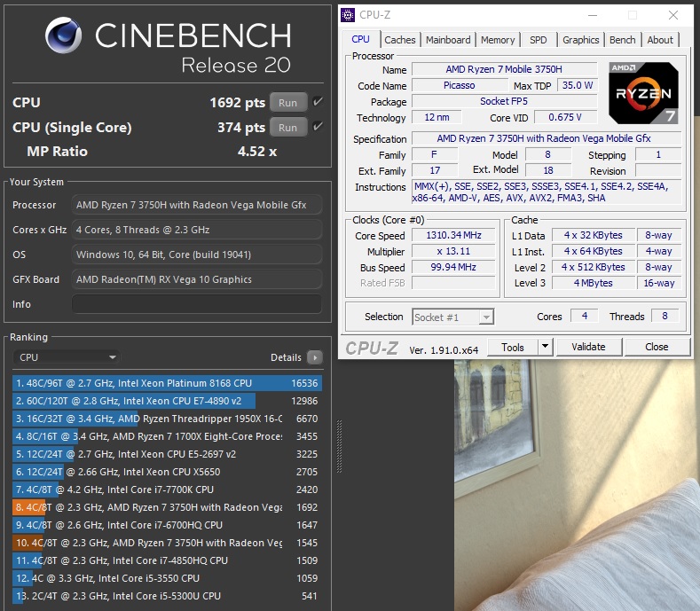Select ranking entry Intel Core i5-3550
This screenshot has width=700, height=611.
pos(167,578)
